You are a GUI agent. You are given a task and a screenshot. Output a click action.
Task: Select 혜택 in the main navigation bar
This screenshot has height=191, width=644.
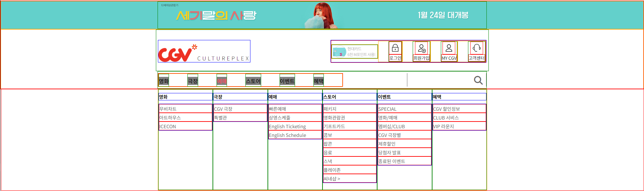pos(318,81)
